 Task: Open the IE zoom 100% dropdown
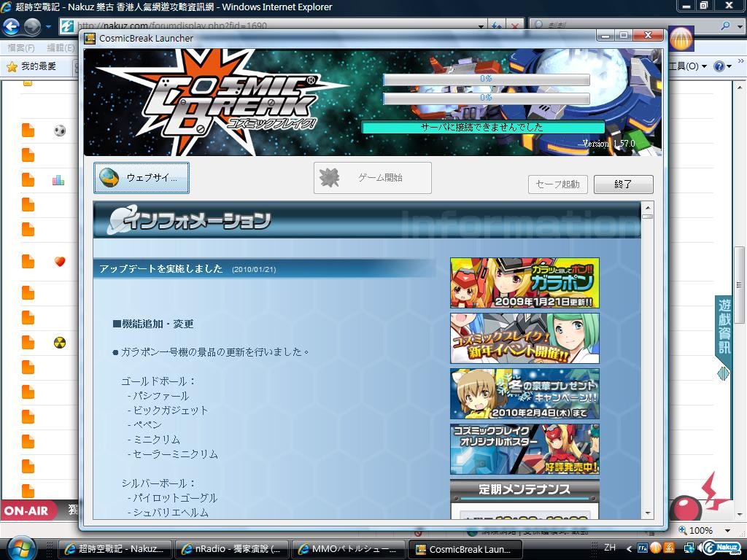coord(728,531)
